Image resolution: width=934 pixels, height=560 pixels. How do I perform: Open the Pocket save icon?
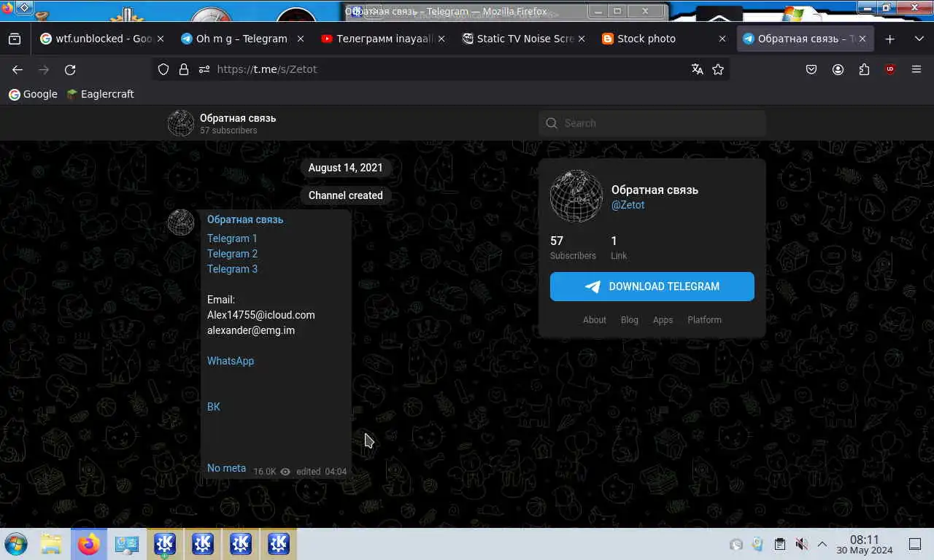click(811, 69)
